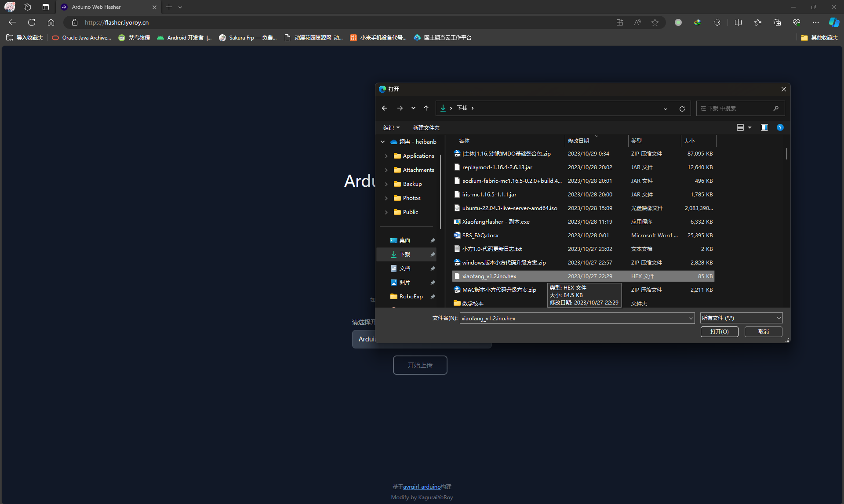Reload the flasher.iyoroy.cn page
844x504 pixels.
[32, 22]
